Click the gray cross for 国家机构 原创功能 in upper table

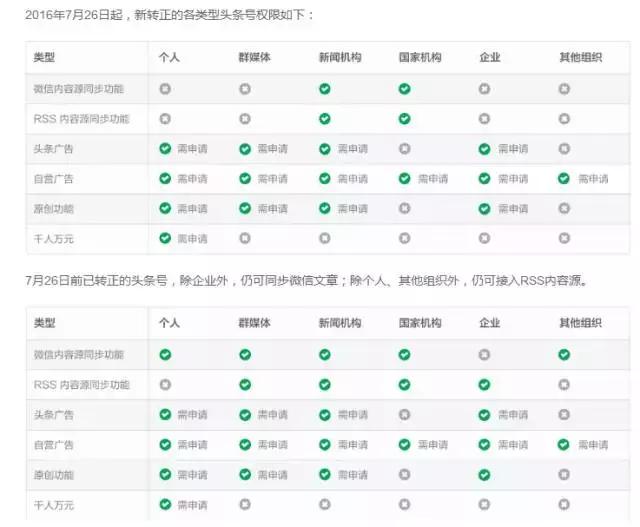(x=404, y=208)
